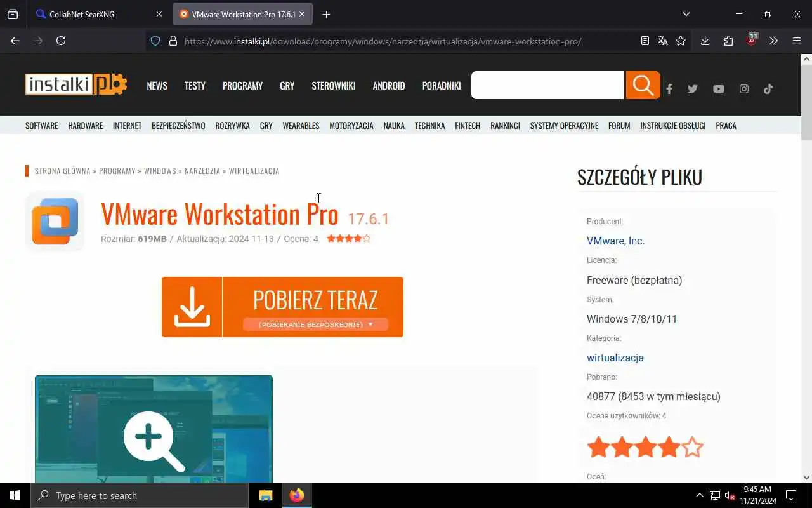Close the VMware Workstation Pro tab

pyautogui.click(x=302, y=14)
